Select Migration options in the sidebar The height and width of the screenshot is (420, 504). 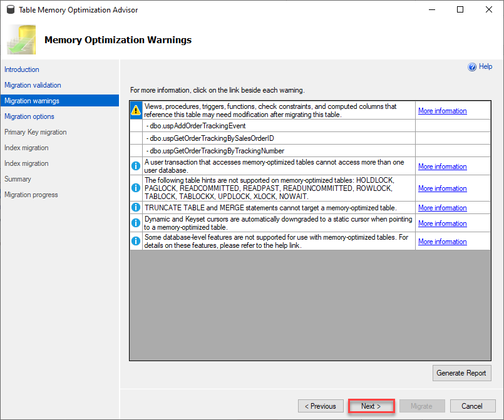pyautogui.click(x=29, y=116)
